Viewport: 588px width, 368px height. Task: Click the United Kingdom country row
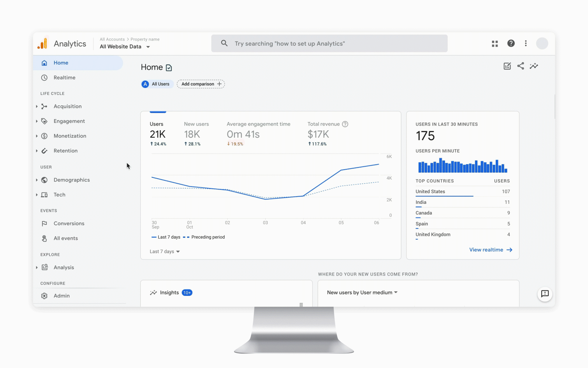coord(463,234)
